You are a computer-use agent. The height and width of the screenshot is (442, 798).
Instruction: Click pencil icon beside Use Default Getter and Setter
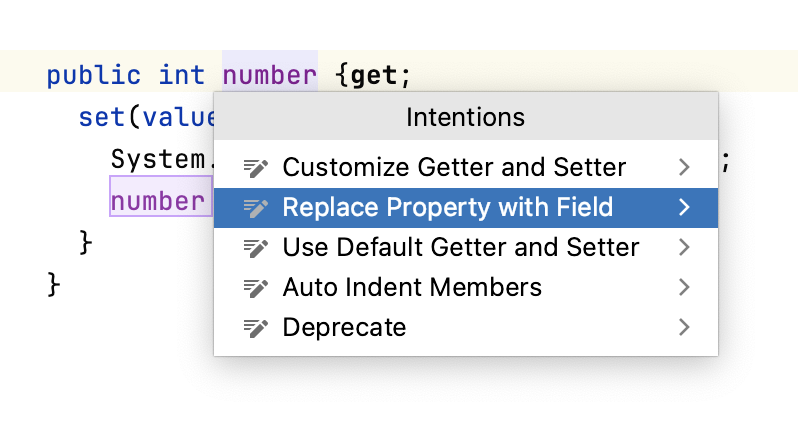(257, 247)
